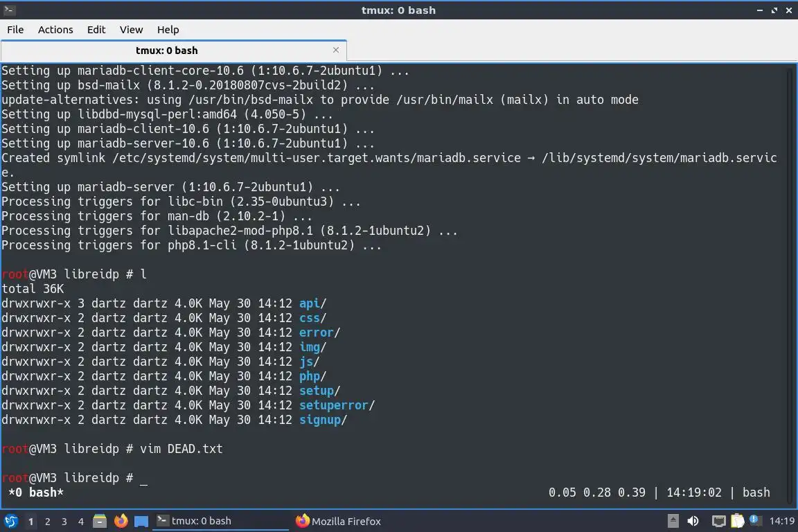798x532 pixels.
Task: Switch to workspace 4 in the pager
Action: click(81, 522)
